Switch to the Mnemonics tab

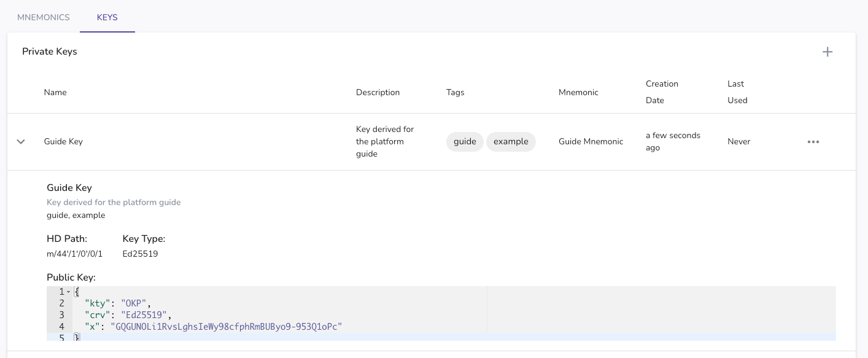(44, 17)
